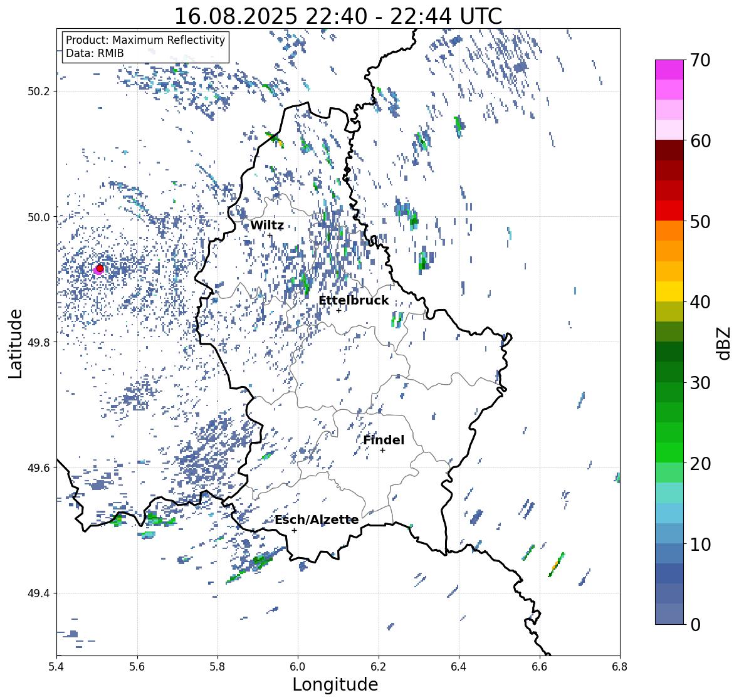Screen dimensions: 739x700
Task: Click the colorbar tick label 0
Action: click(695, 625)
